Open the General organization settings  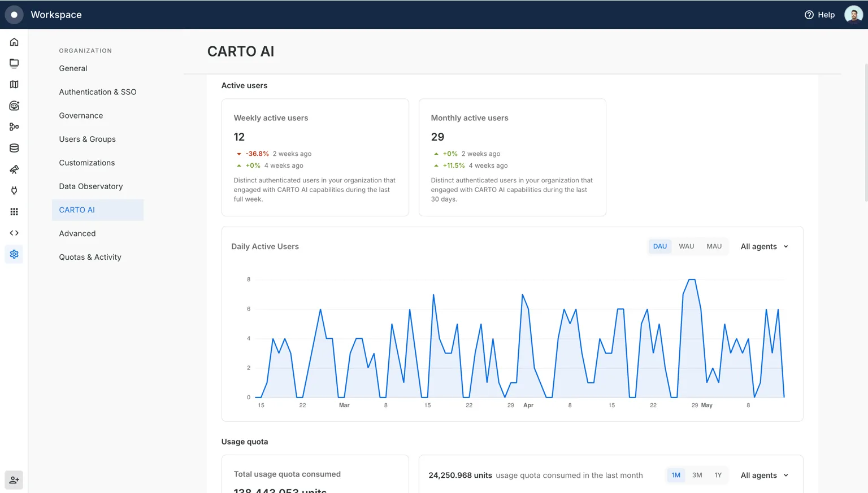(x=73, y=68)
